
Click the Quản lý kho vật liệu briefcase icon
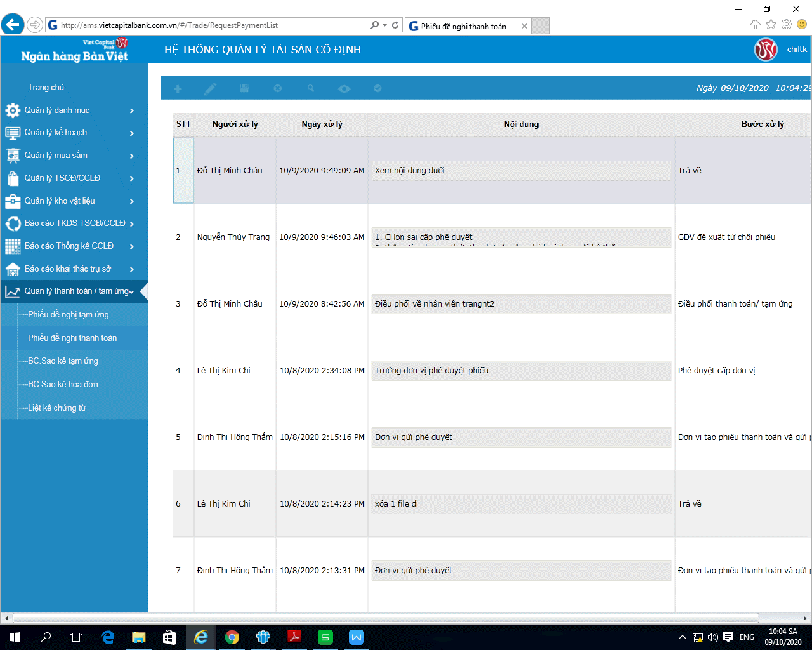[x=13, y=201]
